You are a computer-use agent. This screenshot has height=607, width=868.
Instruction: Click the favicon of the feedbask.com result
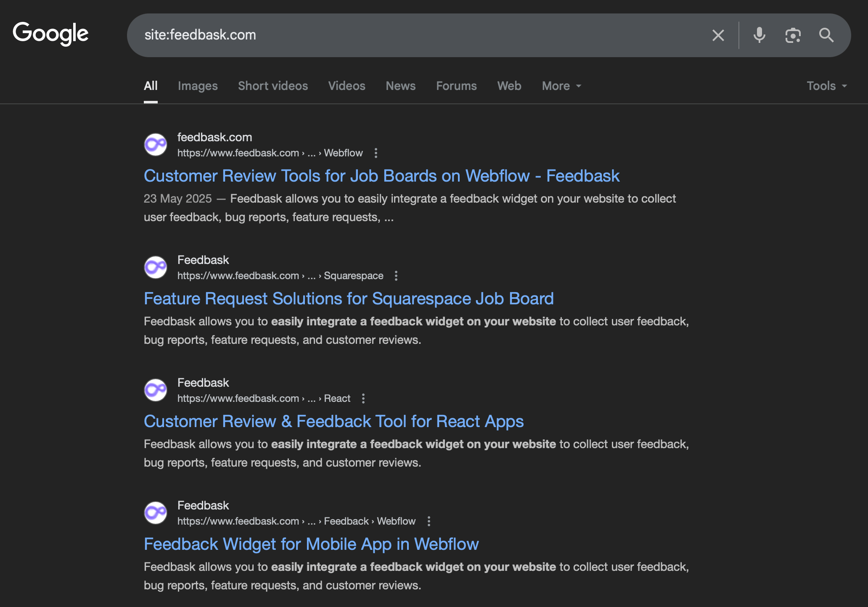click(x=156, y=145)
